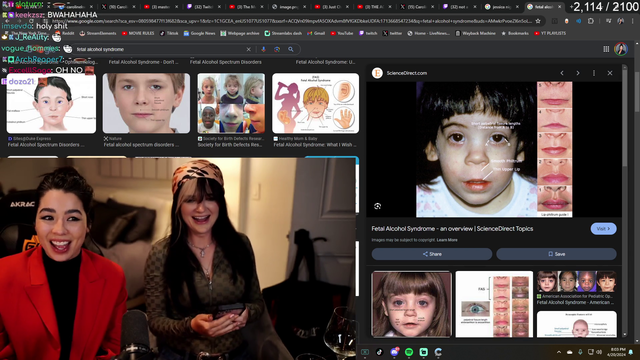Open the Healthy Mom & Baby thumbnail
This screenshot has height=360, width=640.
[316, 103]
